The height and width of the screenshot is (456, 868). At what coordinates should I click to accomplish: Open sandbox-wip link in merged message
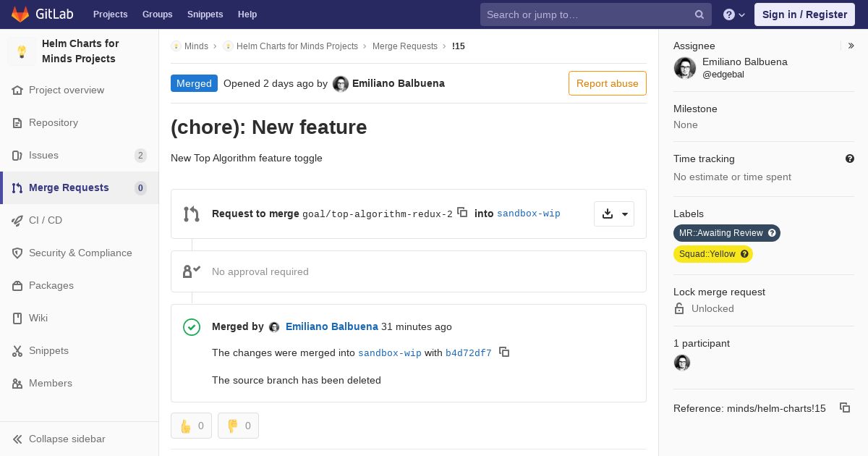pyautogui.click(x=390, y=353)
